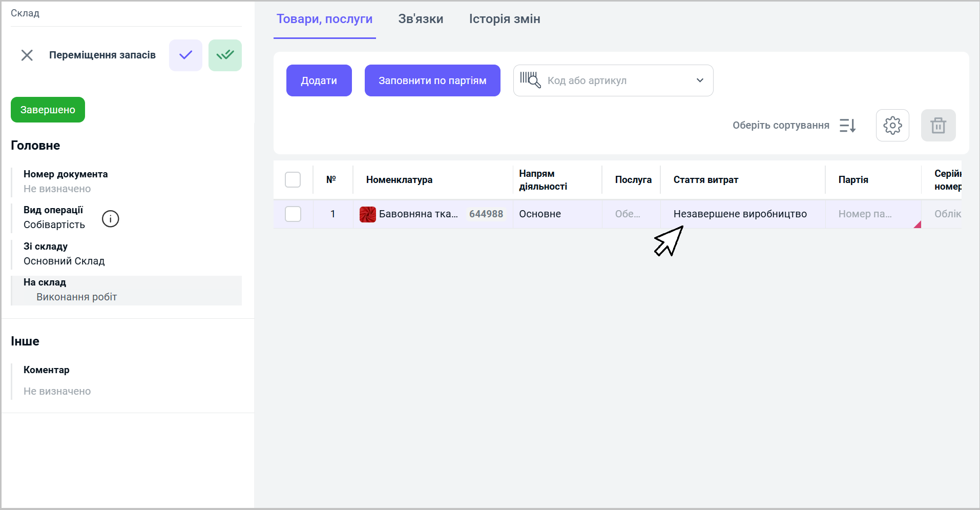This screenshot has width=980, height=510.
Task: Click the barcode scanner search icon
Action: click(x=530, y=80)
